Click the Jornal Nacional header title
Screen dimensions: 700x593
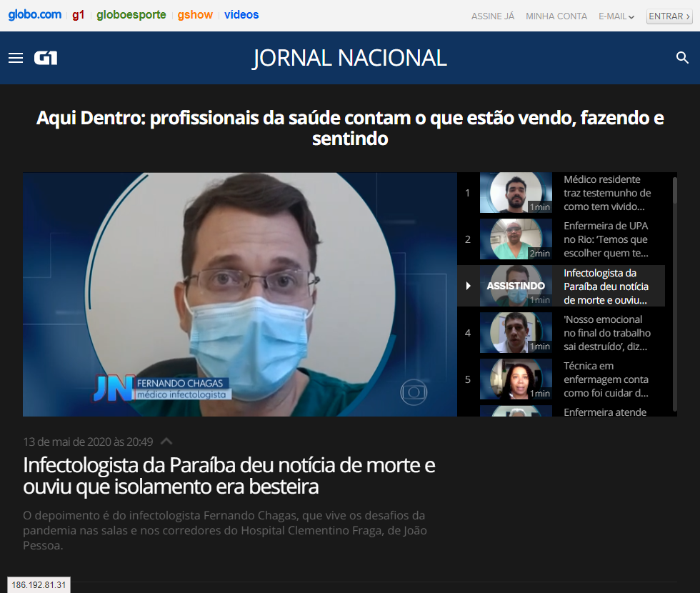tap(349, 58)
